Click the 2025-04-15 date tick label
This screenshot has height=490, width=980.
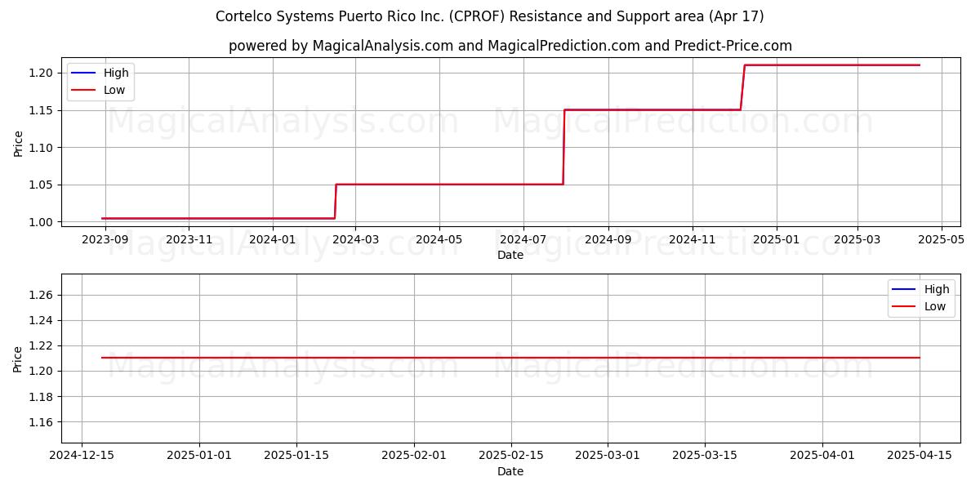pyautogui.click(x=920, y=456)
